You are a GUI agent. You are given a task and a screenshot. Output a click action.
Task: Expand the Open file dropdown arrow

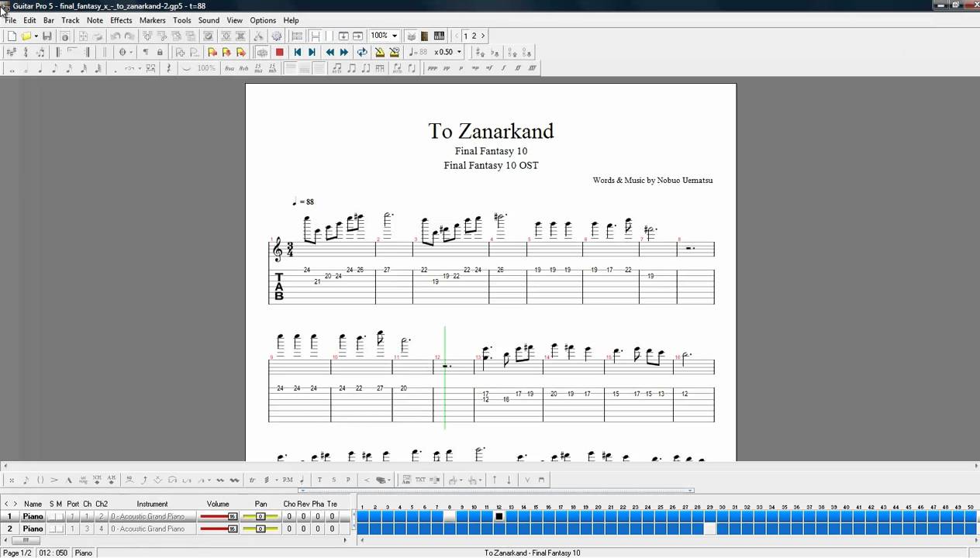tap(36, 36)
